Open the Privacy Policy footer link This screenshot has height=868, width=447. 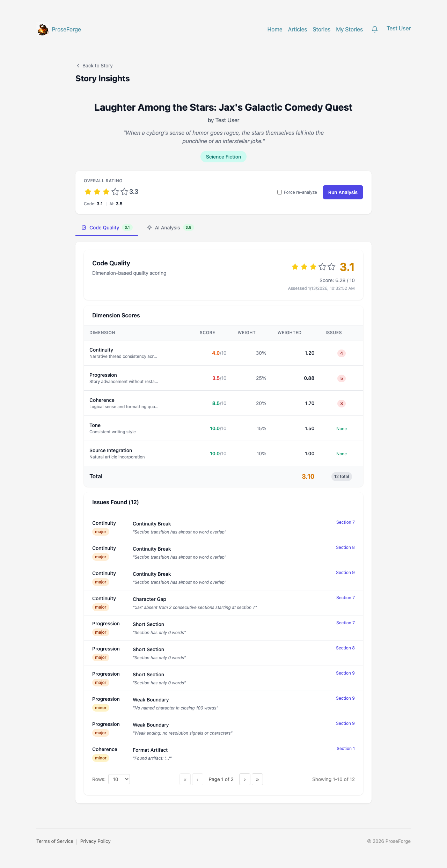[x=95, y=841]
